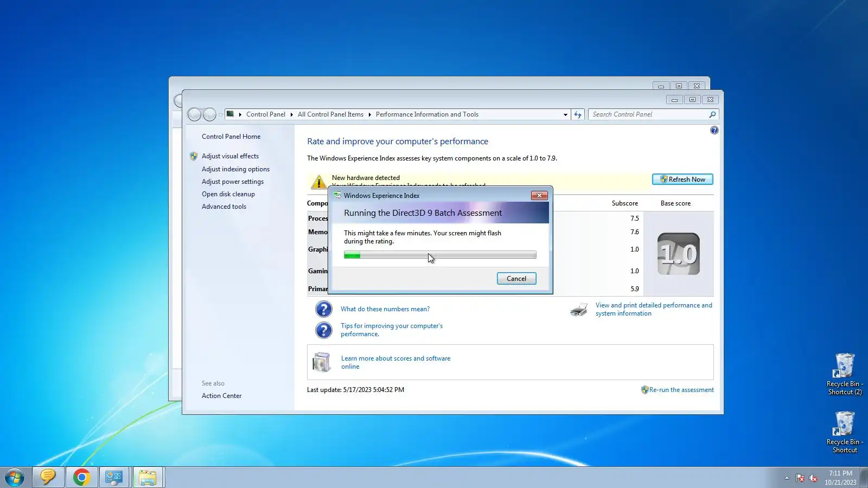Select Performance Information and Tools breadcrumb
The height and width of the screenshot is (488, 868).
(x=427, y=114)
